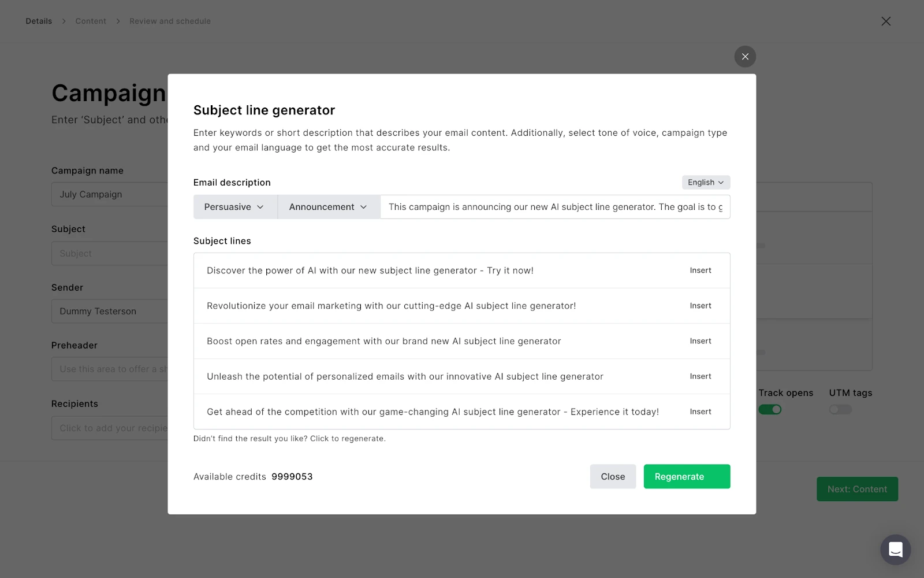The image size is (924, 578).
Task: Click the Next: Content button
Action: coord(857,489)
